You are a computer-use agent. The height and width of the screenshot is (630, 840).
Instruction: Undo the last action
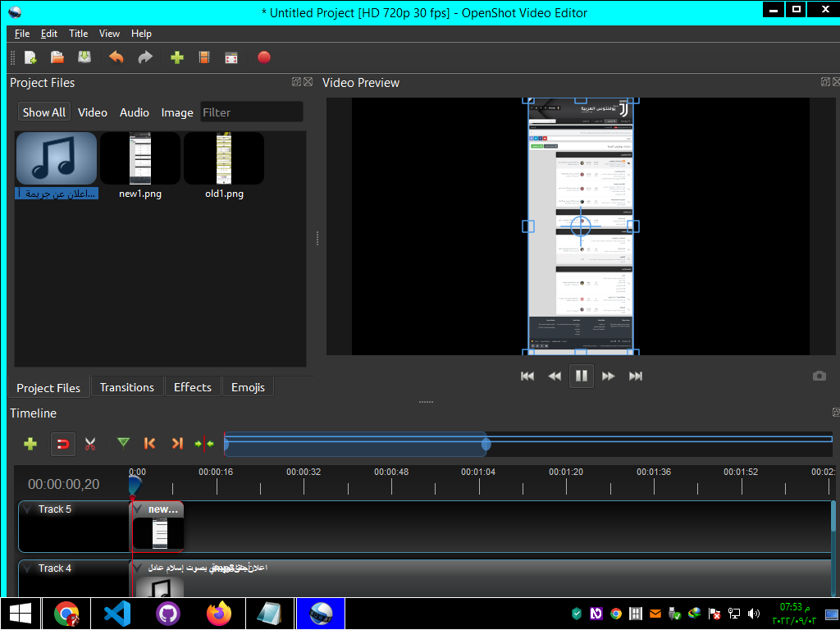pos(116,57)
